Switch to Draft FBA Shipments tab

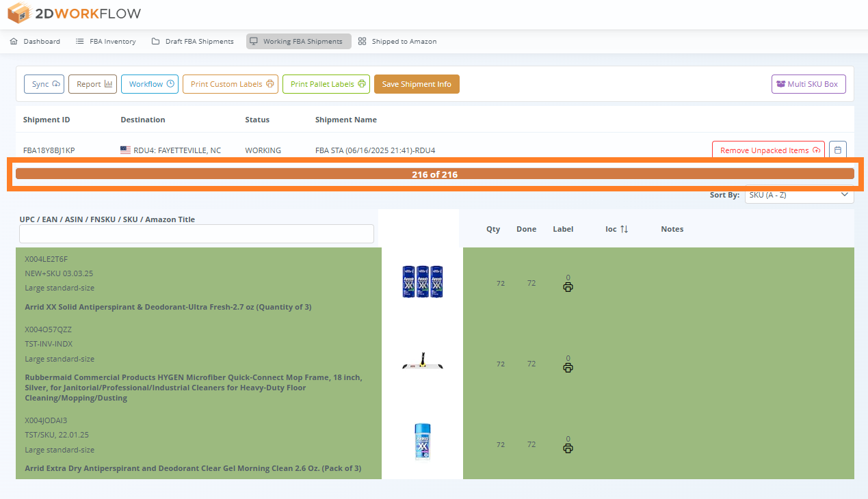[192, 42]
